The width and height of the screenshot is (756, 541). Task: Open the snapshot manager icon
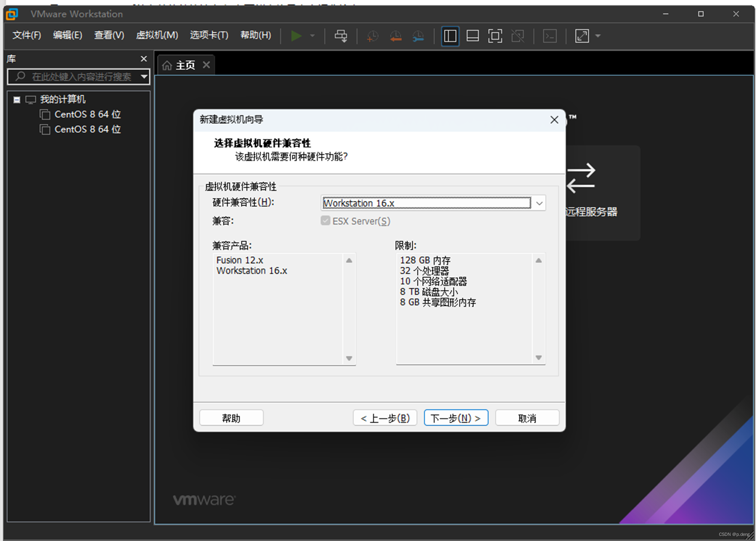418,36
